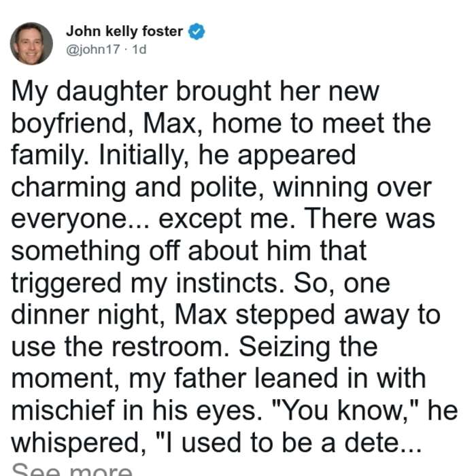476x476 pixels.
Task: Select the line 'charming and polite, winning over'
Action: point(221,188)
